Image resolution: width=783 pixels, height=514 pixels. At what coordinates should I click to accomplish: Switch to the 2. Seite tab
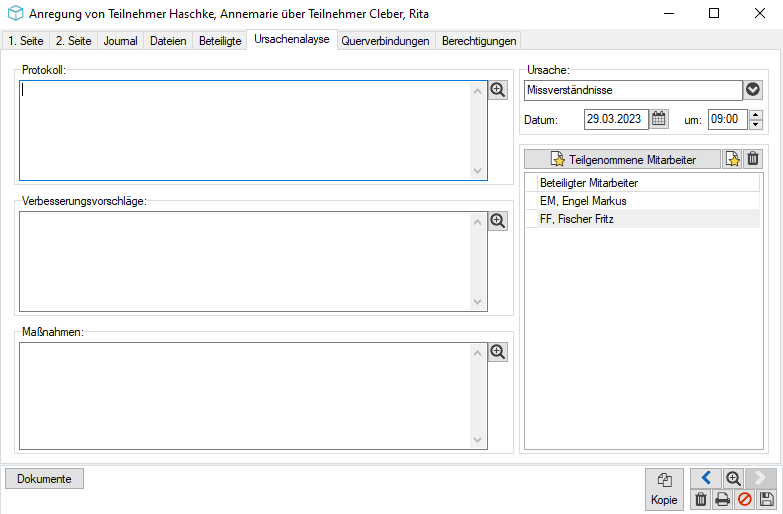[x=73, y=41]
